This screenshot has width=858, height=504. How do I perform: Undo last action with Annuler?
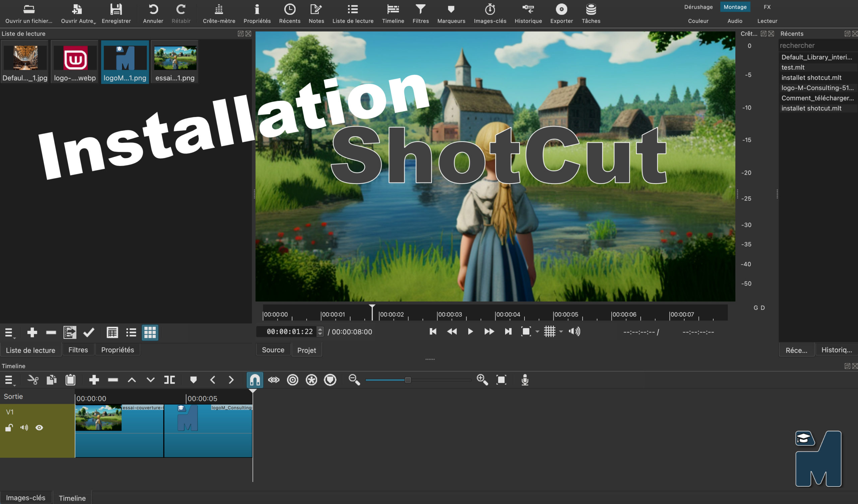(x=153, y=14)
